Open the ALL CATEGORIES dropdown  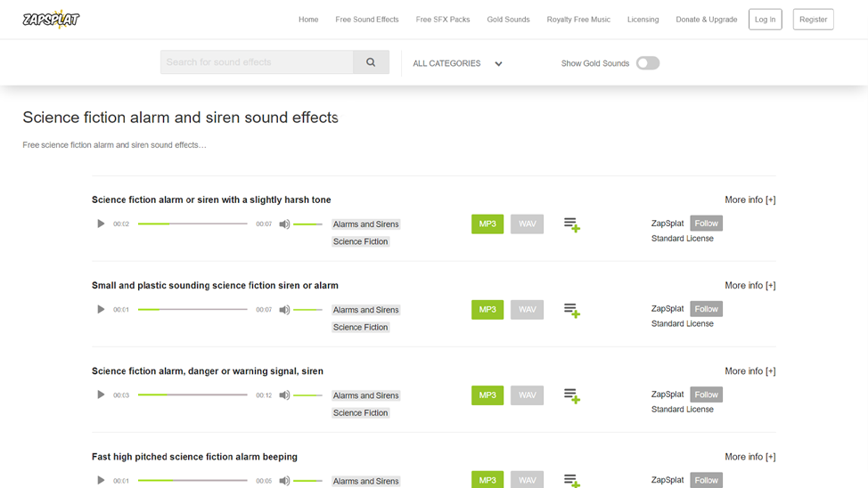(x=457, y=63)
